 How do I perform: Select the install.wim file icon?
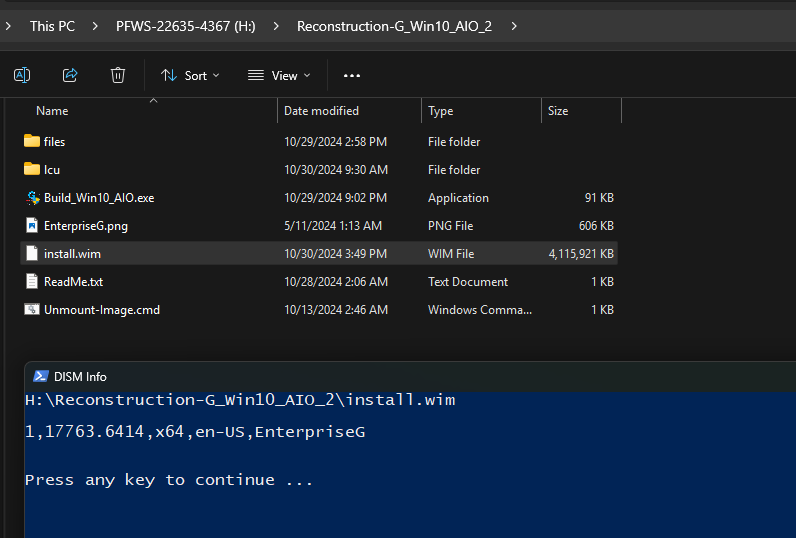point(32,253)
